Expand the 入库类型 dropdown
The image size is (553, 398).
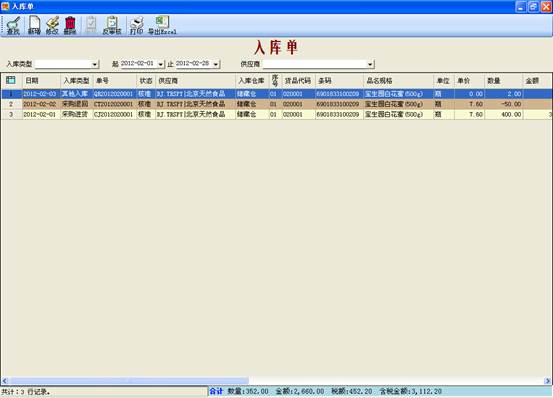pyautogui.click(x=95, y=65)
